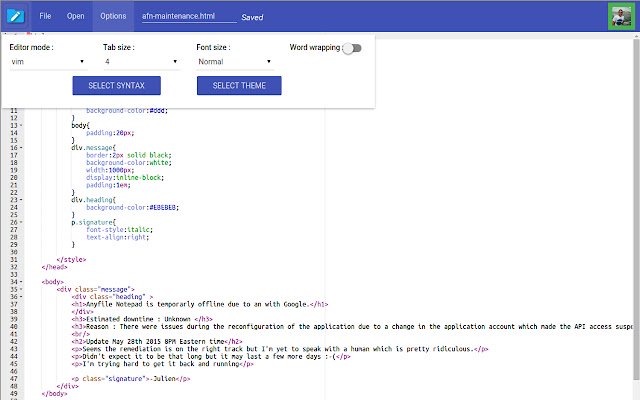Open the Editor mode dropdown showing vim
Image resolution: width=640 pixels, height=400 pixels.
[48, 62]
